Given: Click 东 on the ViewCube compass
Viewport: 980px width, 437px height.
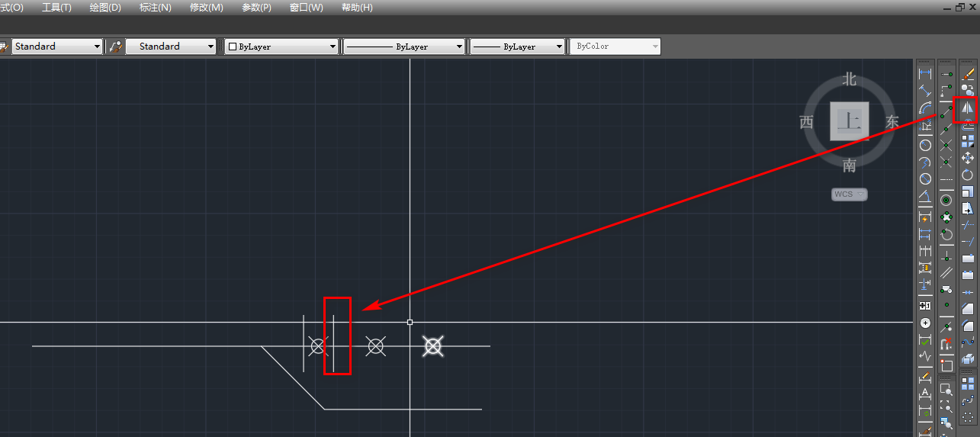Looking at the screenshot, I should (x=892, y=122).
